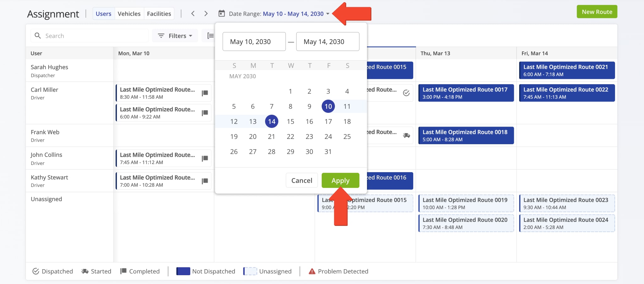Switch to the Vehicles tab
Viewport: 644px width, 284px height.
(129, 14)
